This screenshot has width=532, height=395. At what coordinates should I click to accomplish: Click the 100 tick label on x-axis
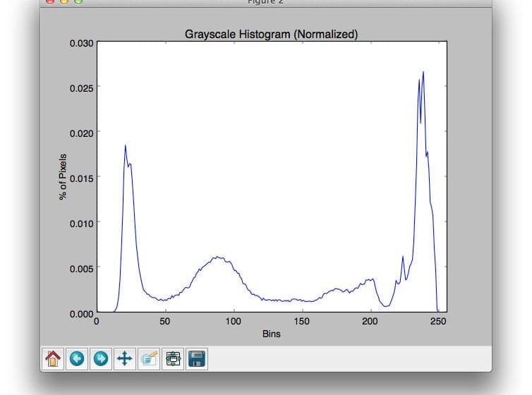234,322
